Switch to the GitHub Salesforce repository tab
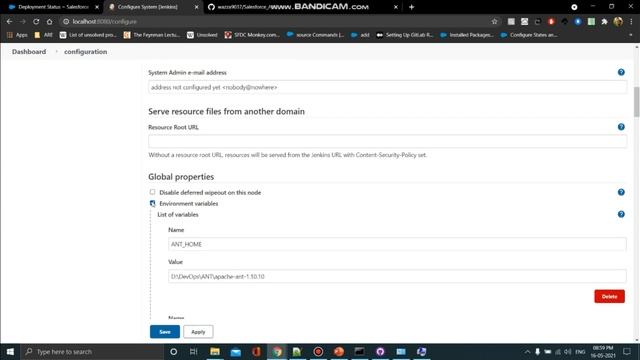Viewport: 640px width, 360px height. [x=303, y=7]
